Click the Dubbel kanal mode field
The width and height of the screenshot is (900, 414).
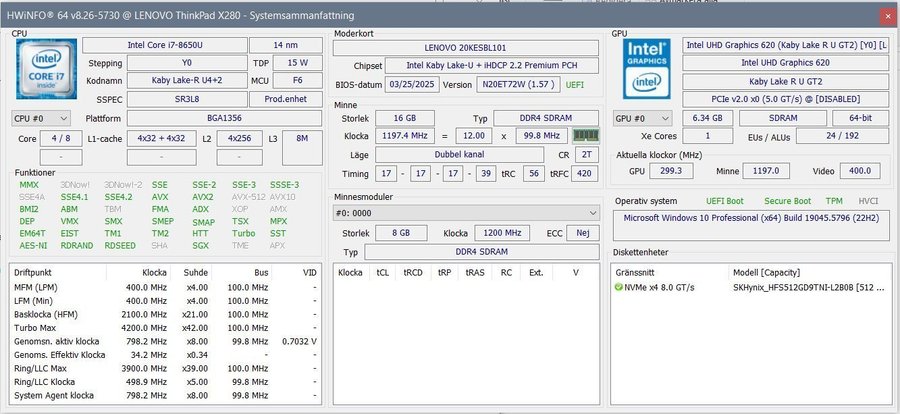459,154
